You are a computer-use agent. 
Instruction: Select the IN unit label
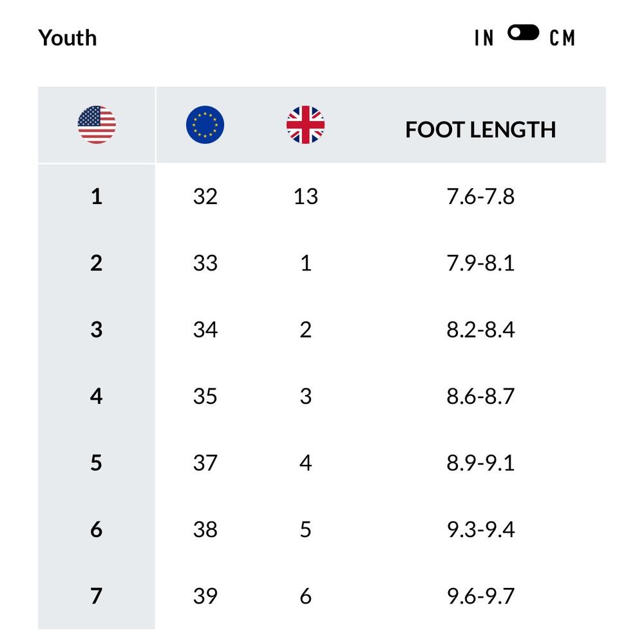pos(484,38)
